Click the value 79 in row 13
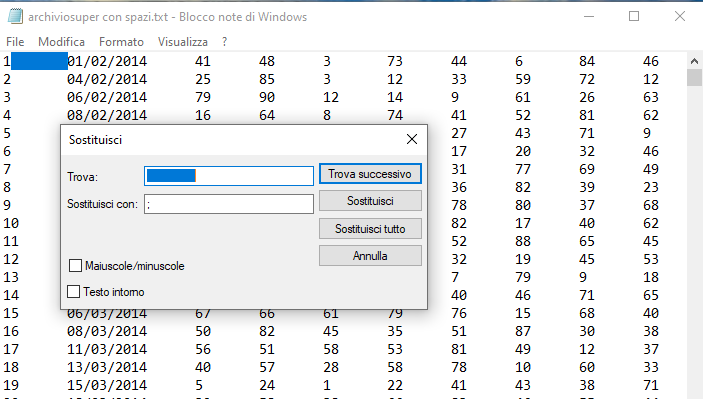703x399 pixels. click(523, 277)
